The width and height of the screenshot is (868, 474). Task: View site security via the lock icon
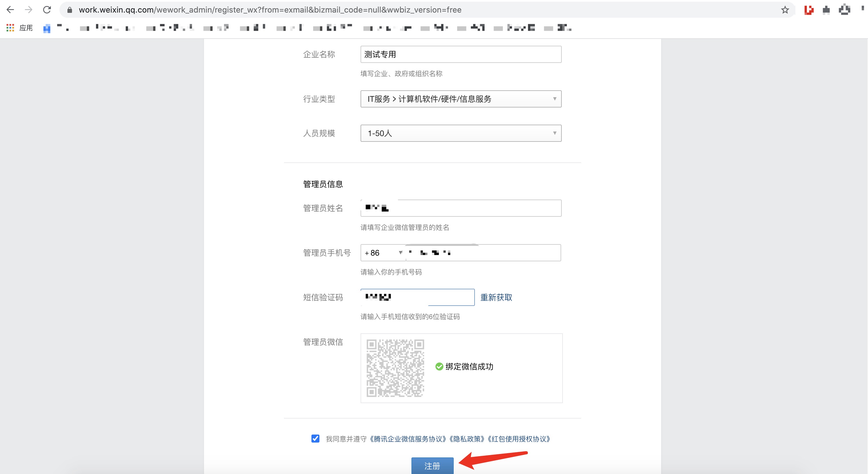coord(70,9)
